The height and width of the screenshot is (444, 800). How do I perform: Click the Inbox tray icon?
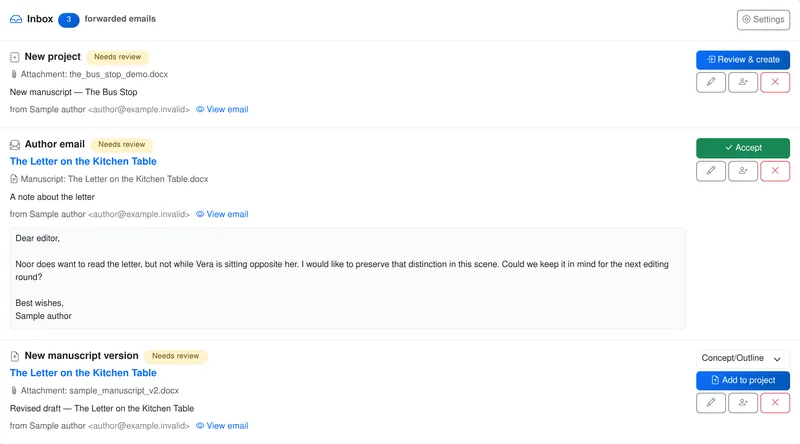16,19
